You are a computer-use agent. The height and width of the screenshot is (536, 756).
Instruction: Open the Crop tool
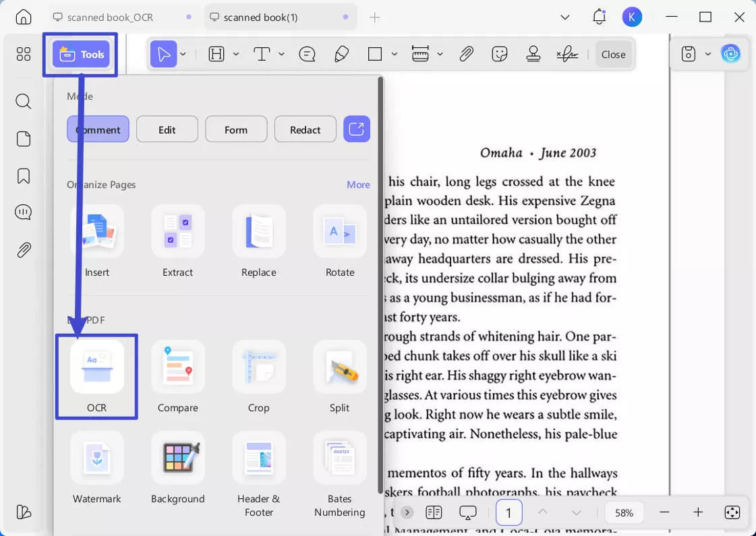258,367
